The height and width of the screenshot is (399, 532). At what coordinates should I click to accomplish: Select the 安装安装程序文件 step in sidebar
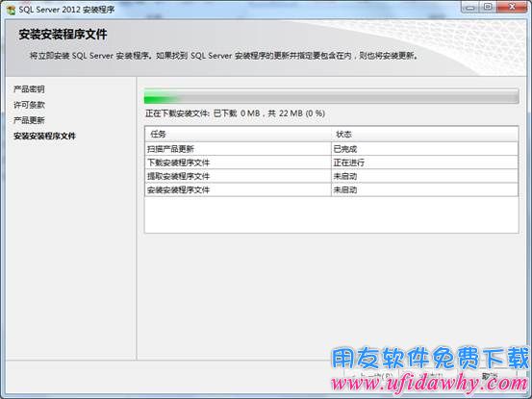tap(44, 136)
